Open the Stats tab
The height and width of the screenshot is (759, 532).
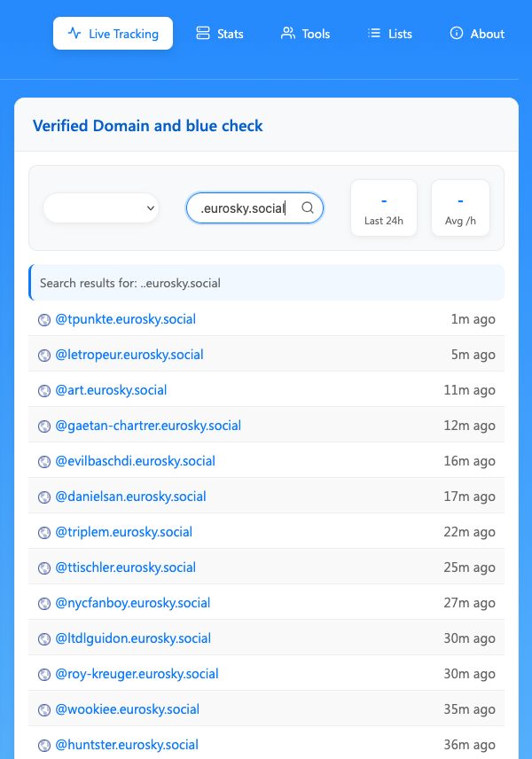click(x=219, y=34)
